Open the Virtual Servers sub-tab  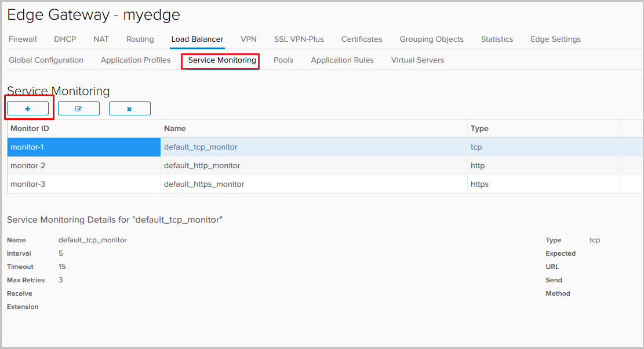417,60
